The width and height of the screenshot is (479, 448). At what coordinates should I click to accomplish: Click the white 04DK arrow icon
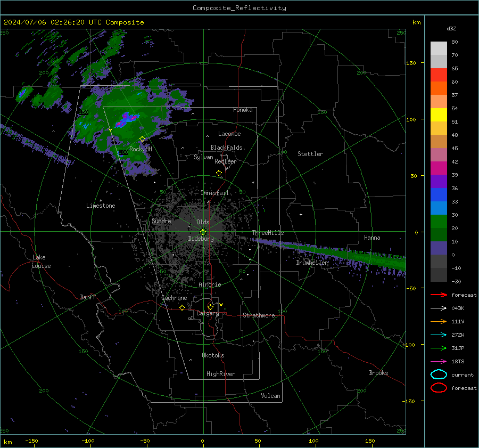(x=439, y=308)
